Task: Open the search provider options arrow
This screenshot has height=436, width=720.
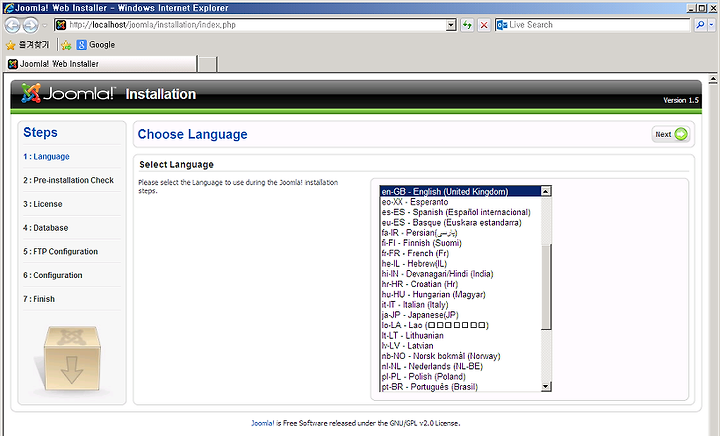Action: point(712,25)
